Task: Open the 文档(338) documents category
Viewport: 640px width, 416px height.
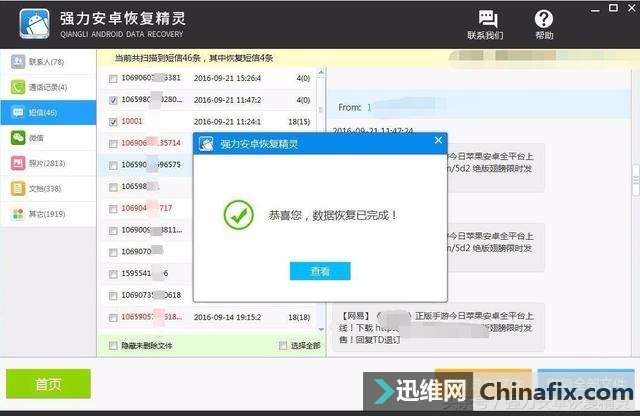Action: click(x=48, y=189)
